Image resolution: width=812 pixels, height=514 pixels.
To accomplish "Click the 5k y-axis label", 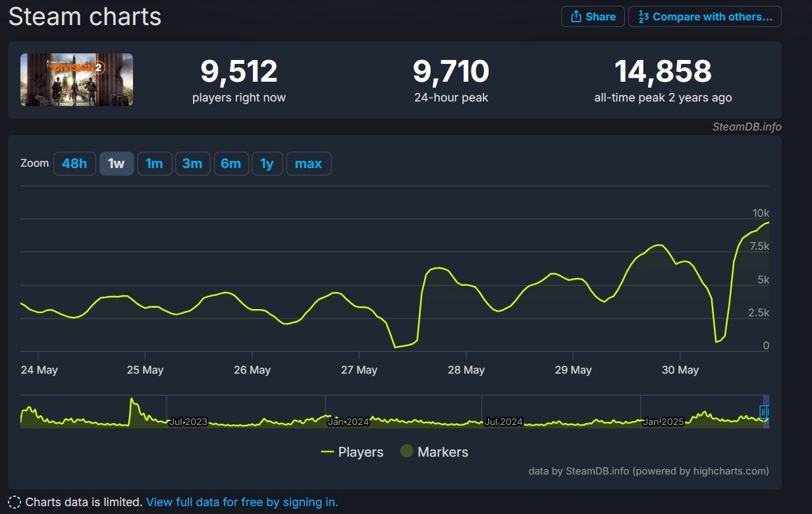I will [763, 280].
